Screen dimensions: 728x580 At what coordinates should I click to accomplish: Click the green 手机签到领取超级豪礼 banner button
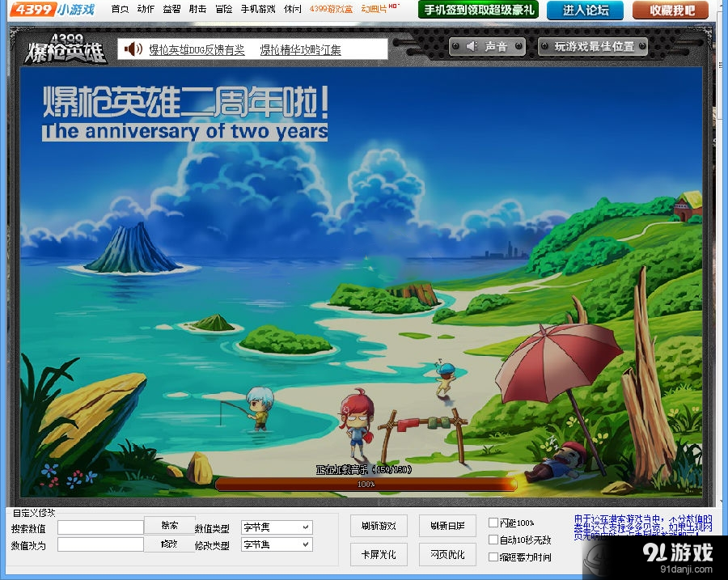click(478, 10)
